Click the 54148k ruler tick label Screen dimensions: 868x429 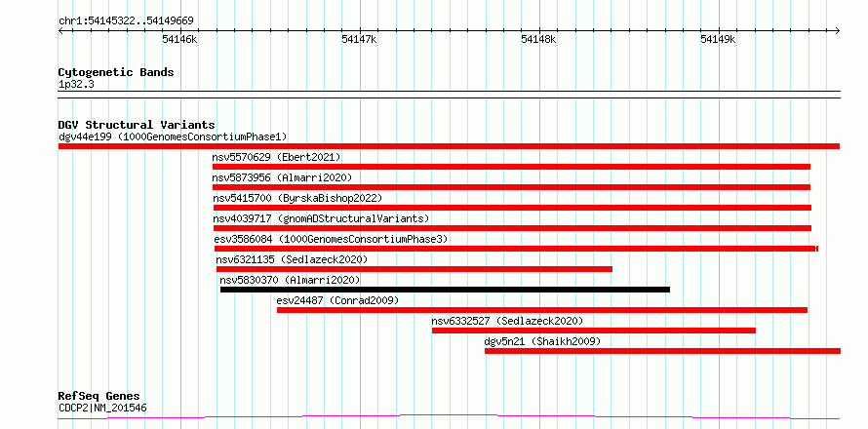pyautogui.click(x=538, y=39)
